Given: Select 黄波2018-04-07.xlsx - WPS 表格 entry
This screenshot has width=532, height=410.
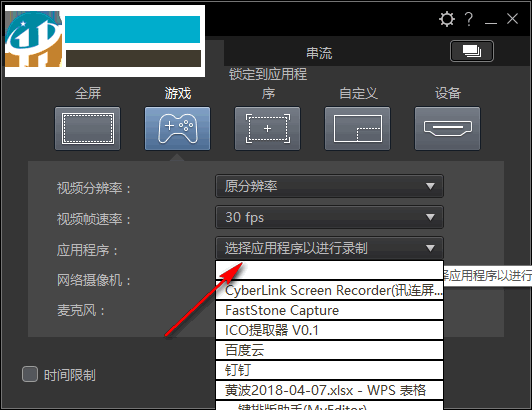Looking at the screenshot, I should point(329,390).
